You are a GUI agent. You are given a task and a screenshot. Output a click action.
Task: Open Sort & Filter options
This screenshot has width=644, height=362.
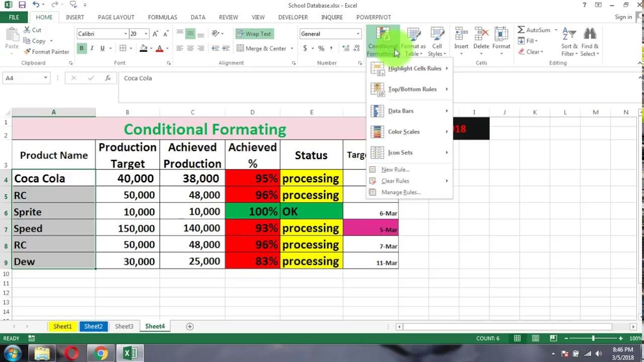pos(569,42)
